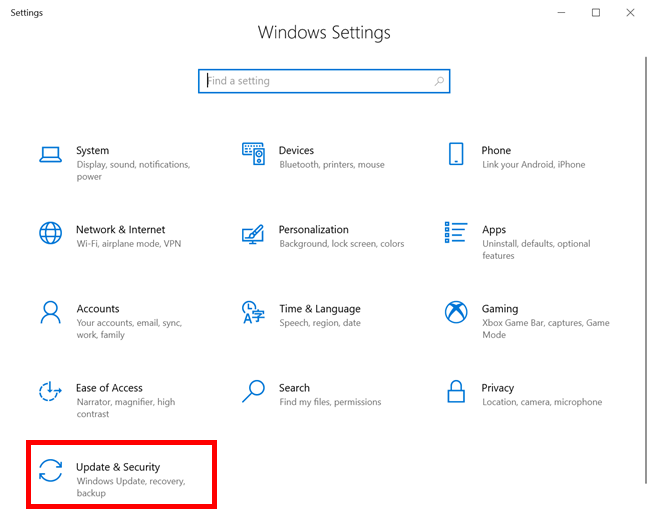This screenshot has width=648, height=510.
Task: Click 'Find my files, permissions' text
Action: point(330,402)
